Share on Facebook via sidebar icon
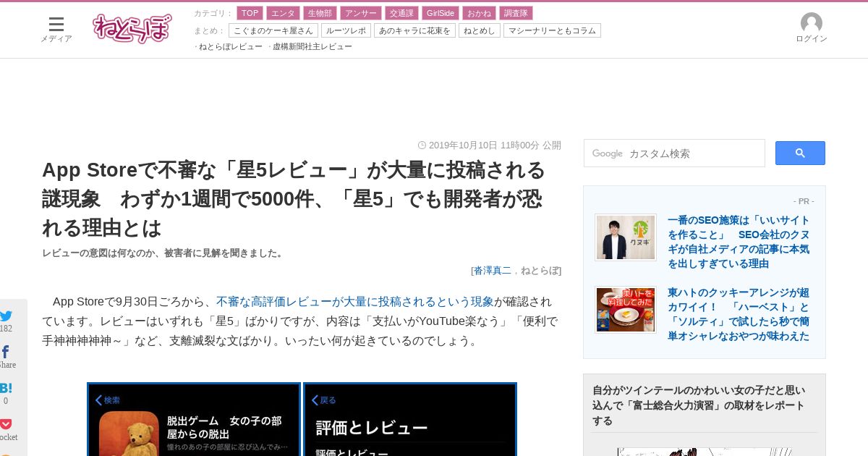Screen dimensions: 868x456 (5, 352)
